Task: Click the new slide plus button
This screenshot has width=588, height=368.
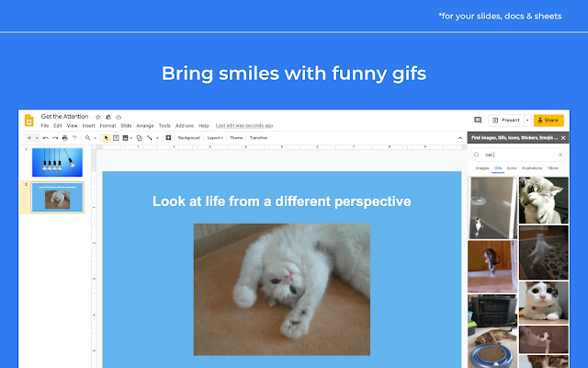Action: tap(29, 138)
